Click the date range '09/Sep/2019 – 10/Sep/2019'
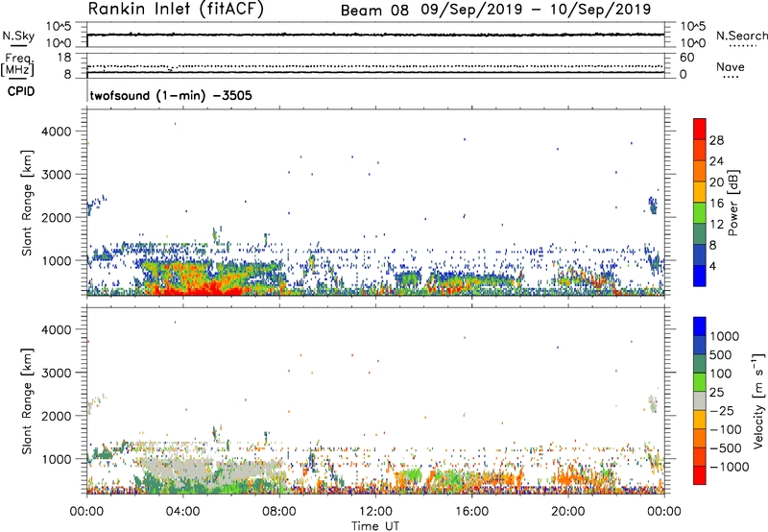 (x=536, y=10)
